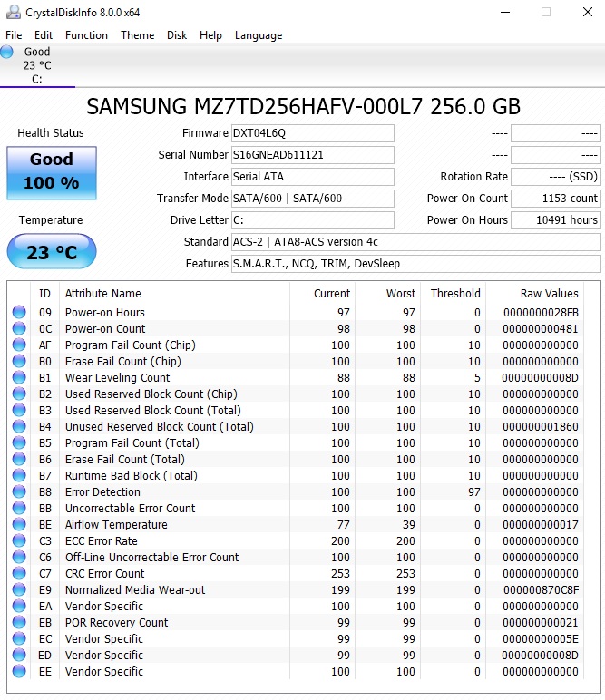The image size is (605, 700).
Task: Click the status circle for Power-on Hours
Action: (x=19, y=312)
